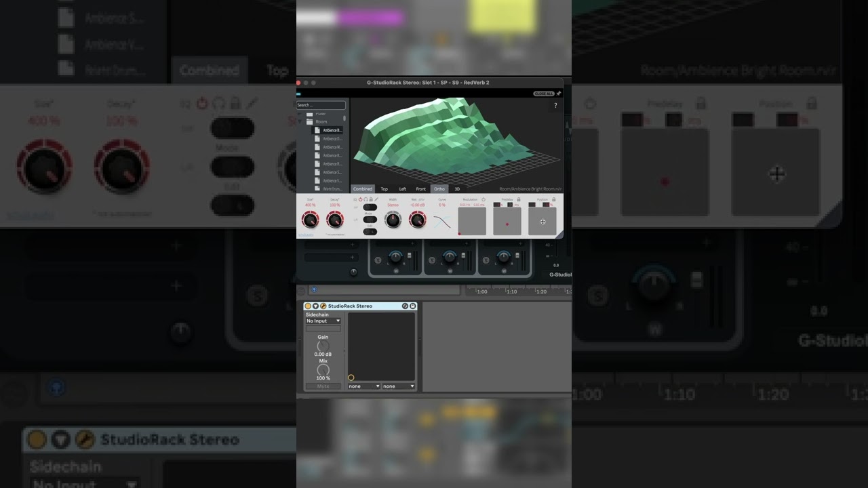Toggle the Modulation power icon
Screen dimensions: 868x488
(x=484, y=199)
